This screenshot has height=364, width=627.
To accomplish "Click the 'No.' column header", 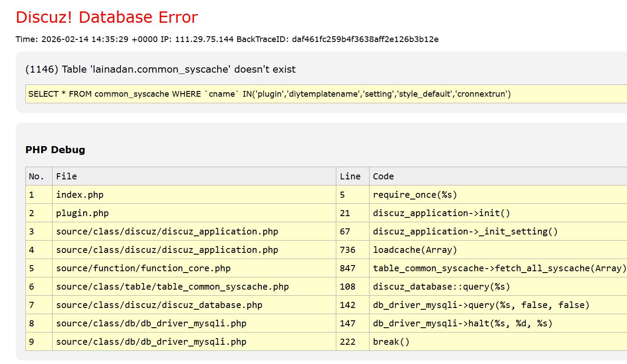I will tap(37, 176).
